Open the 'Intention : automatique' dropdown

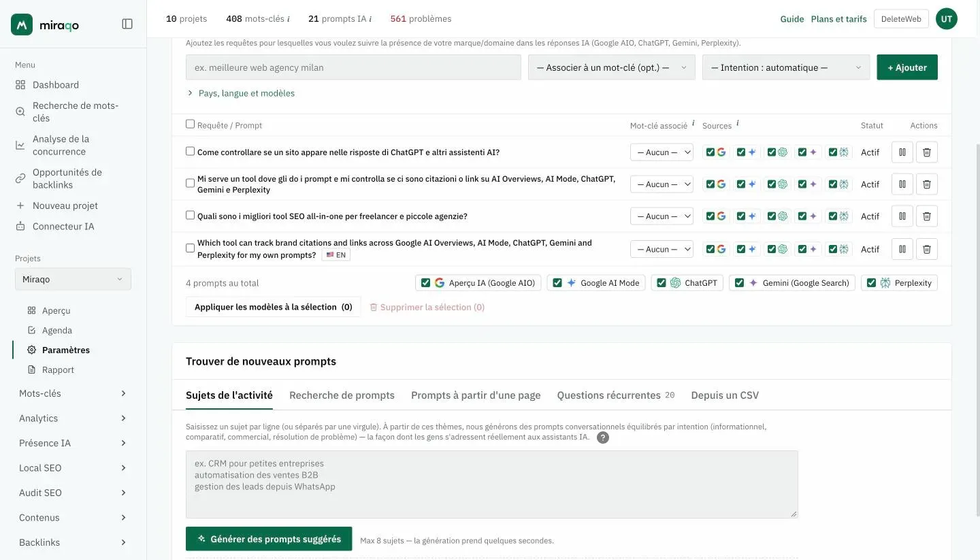click(x=786, y=67)
